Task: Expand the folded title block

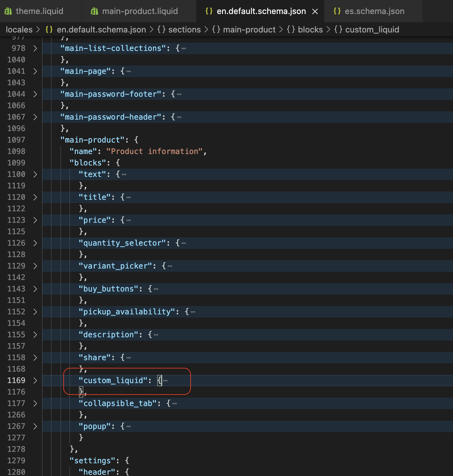Action: [35, 197]
